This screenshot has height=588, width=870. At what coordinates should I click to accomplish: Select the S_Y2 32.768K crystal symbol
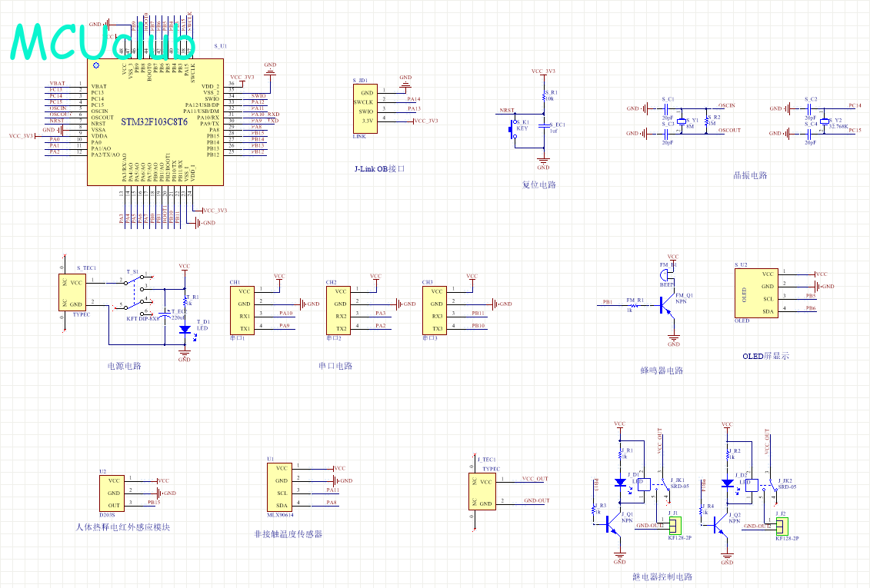825,121
